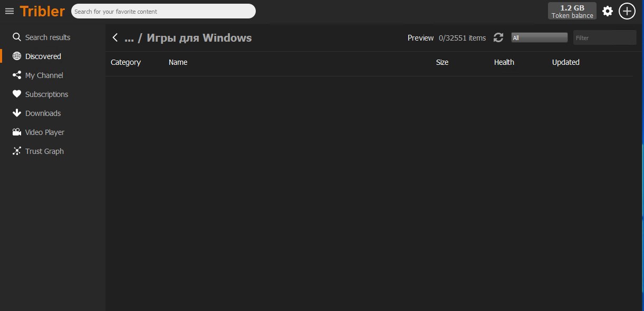Screen dimensions: 644x311
Task: Click the share icon beside My Channel
Action: click(17, 75)
